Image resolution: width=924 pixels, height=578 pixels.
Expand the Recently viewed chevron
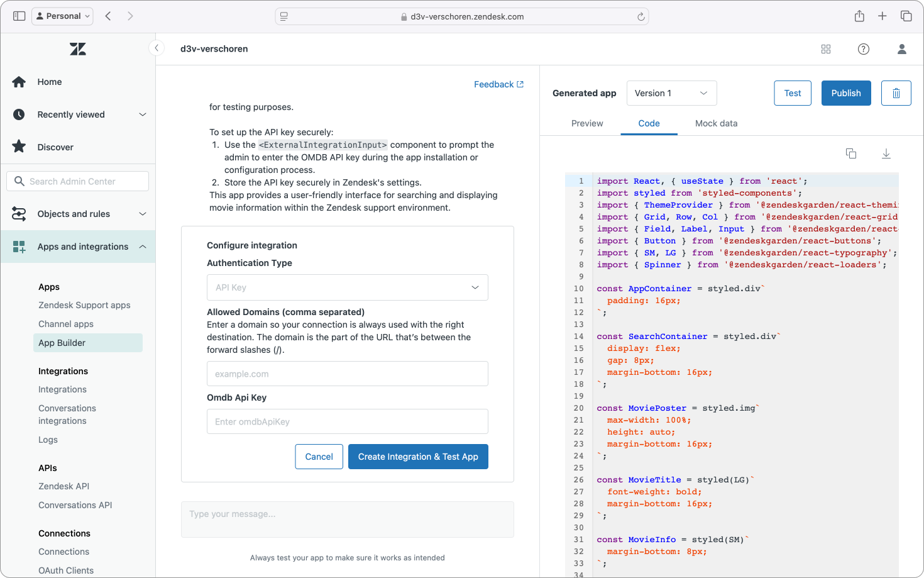[x=143, y=114]
